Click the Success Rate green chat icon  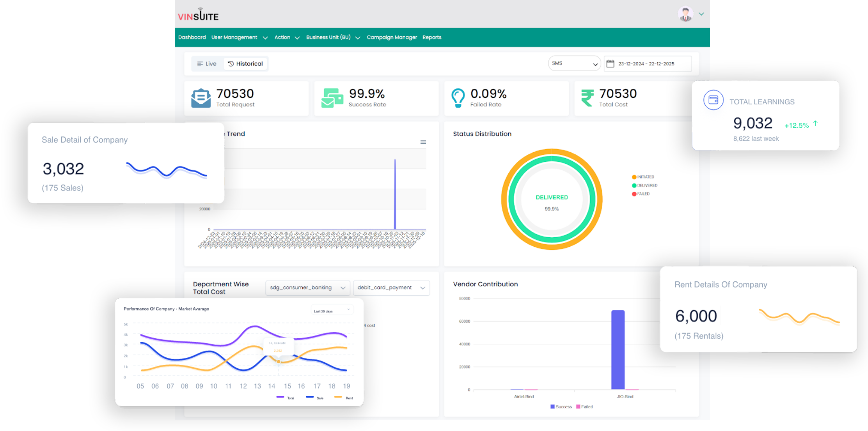coord(332,98)
